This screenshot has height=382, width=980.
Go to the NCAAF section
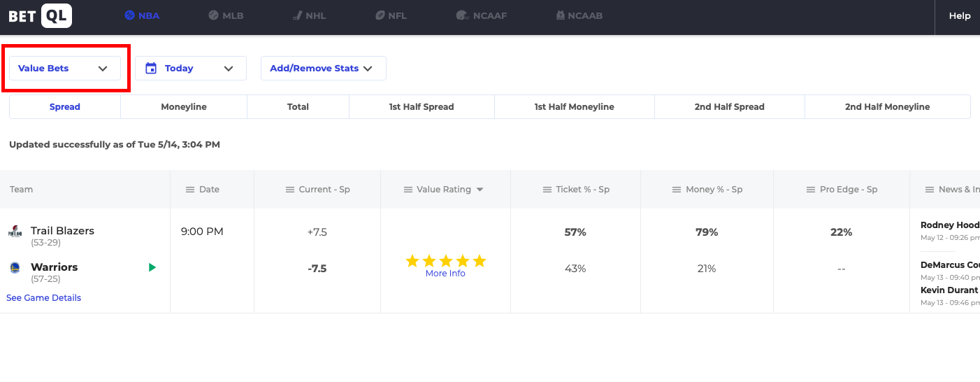(482, 15)
